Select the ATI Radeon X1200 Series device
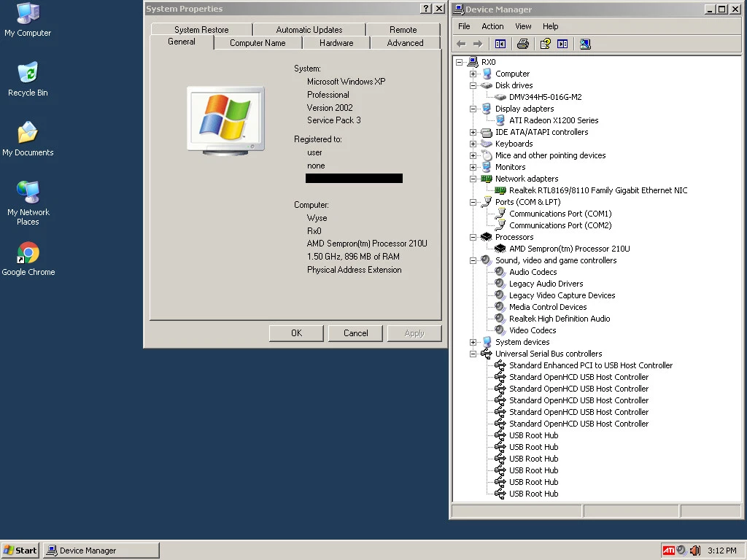 pos(554,120)
